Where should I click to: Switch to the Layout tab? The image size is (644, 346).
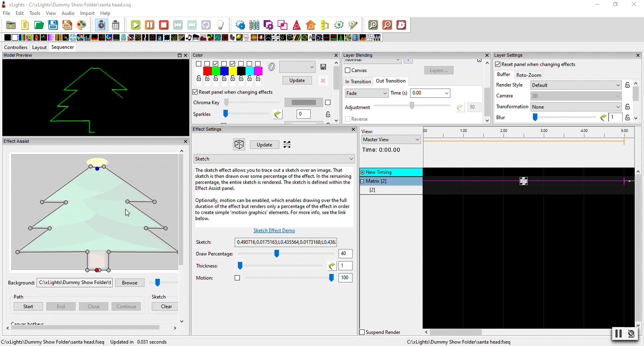39,47
